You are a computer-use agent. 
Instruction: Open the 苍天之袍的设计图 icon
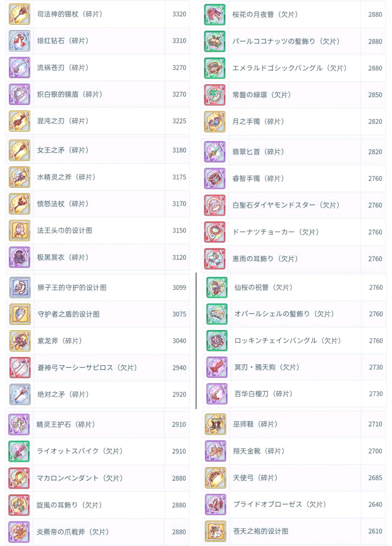215,531
